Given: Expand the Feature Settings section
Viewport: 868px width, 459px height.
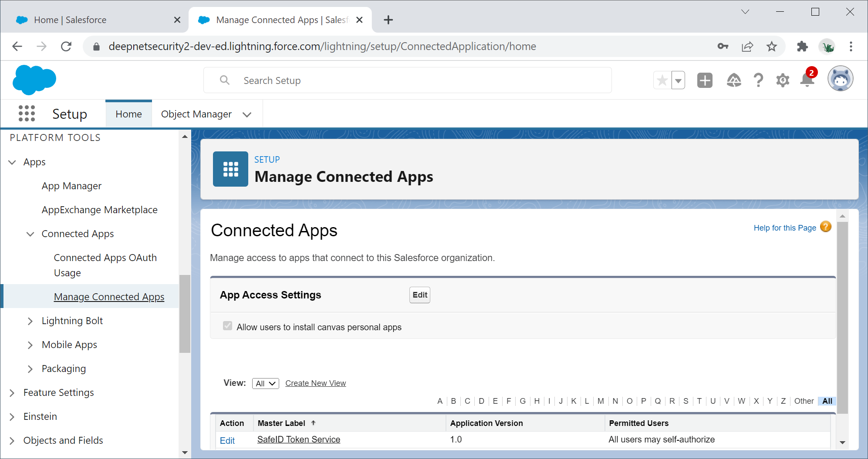Looking at the screenshot, I should [12, 393].
